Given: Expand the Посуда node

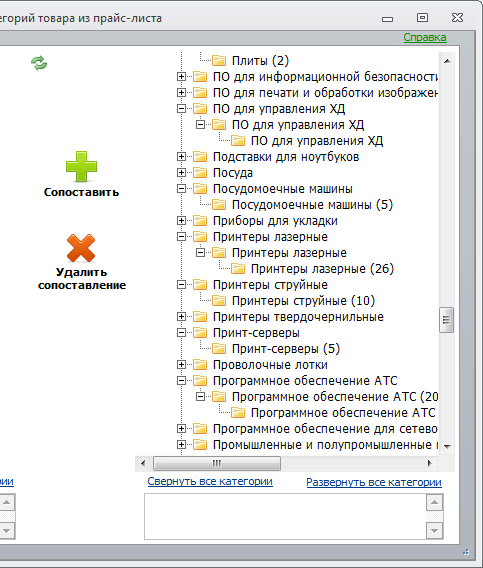Looking at the screenshot, I should tap(181, 172).
